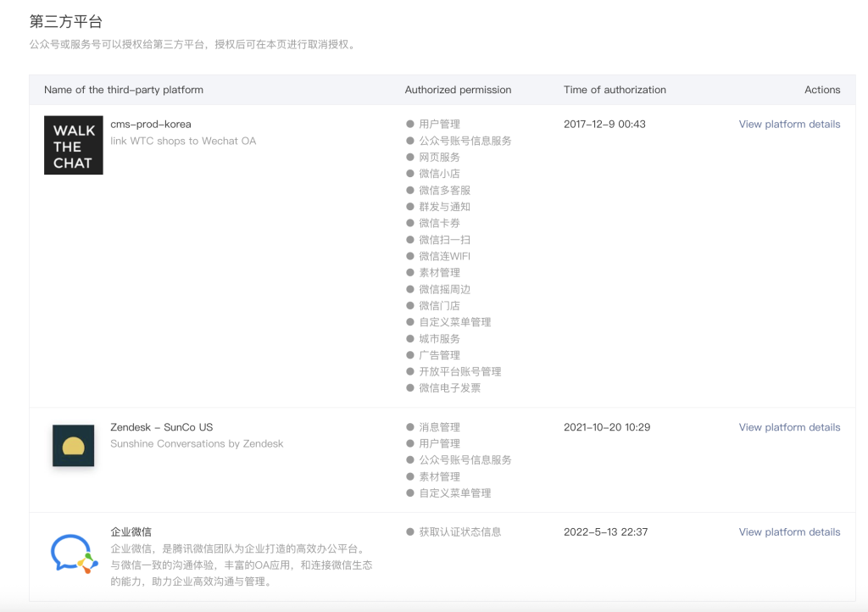
Task: Click the 'Time of authorization' column header
Action: [615, 90]
